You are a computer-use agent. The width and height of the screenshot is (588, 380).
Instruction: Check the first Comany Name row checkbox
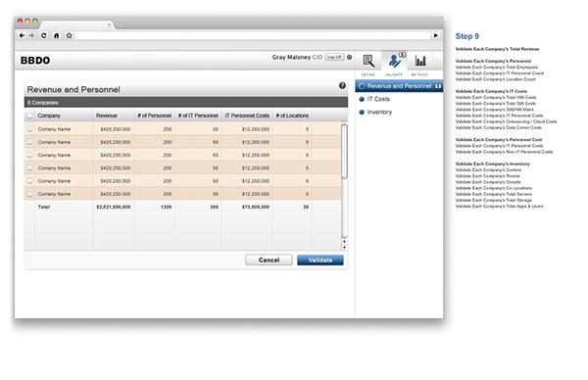tap(29, 129)
